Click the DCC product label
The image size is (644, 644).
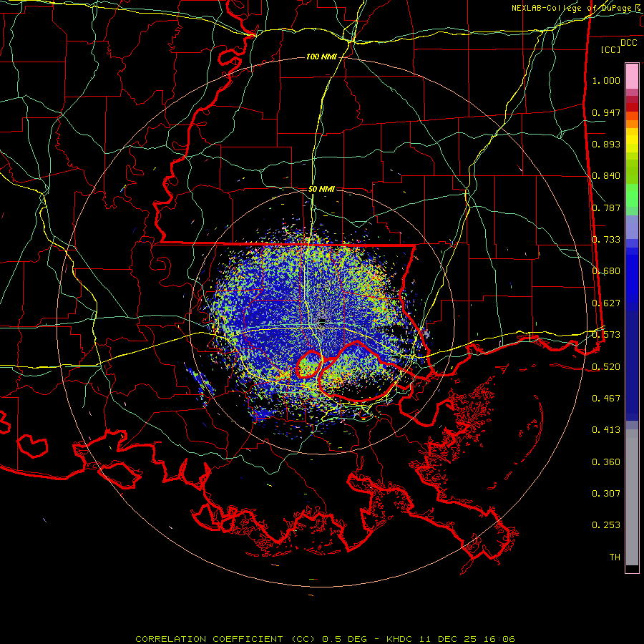628,43
